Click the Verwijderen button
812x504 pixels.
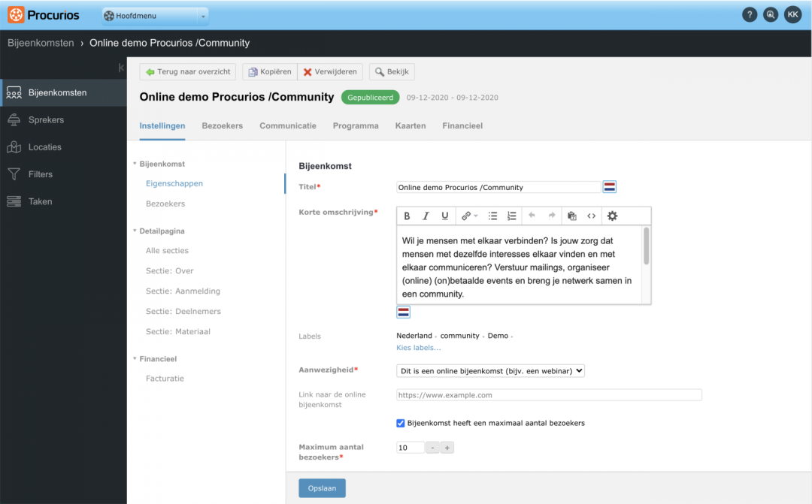click(330, 72)
